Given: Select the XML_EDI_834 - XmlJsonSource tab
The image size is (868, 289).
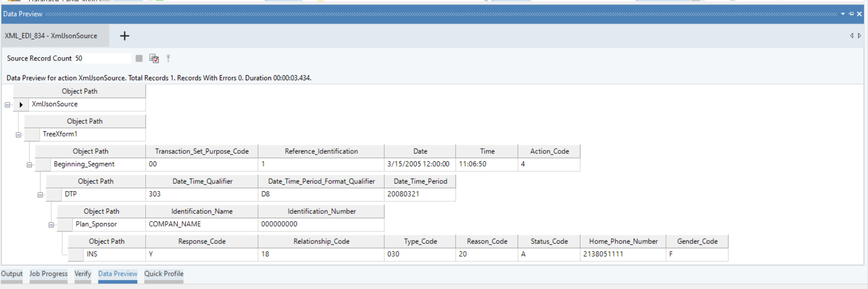Looking at the screenshot, I should (x=51, y=36).
